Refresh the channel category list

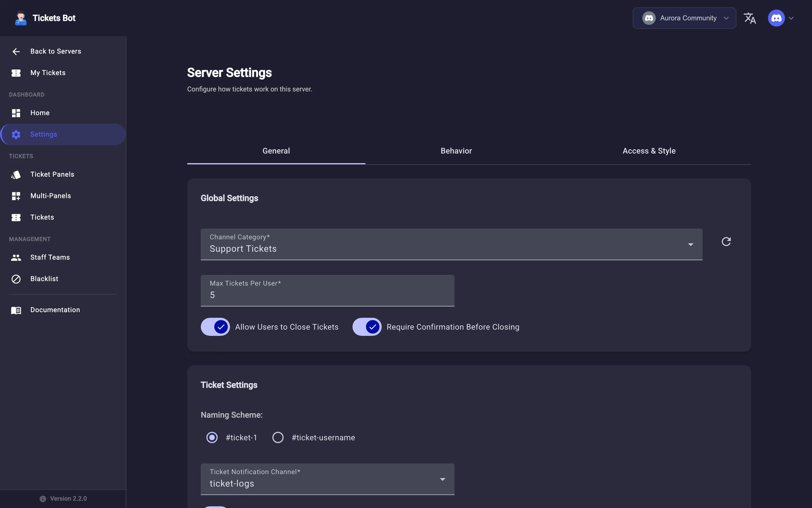coord(726,242)
